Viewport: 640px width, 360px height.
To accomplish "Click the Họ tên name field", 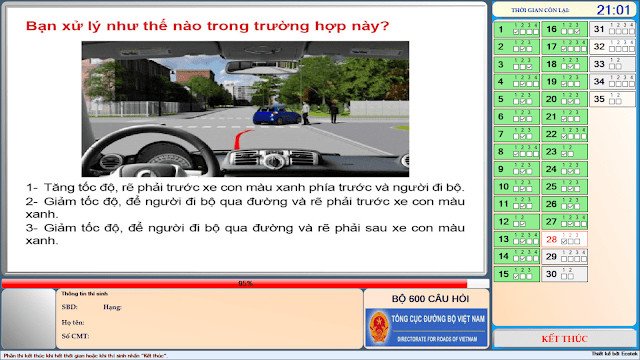I will pos(73,322).
